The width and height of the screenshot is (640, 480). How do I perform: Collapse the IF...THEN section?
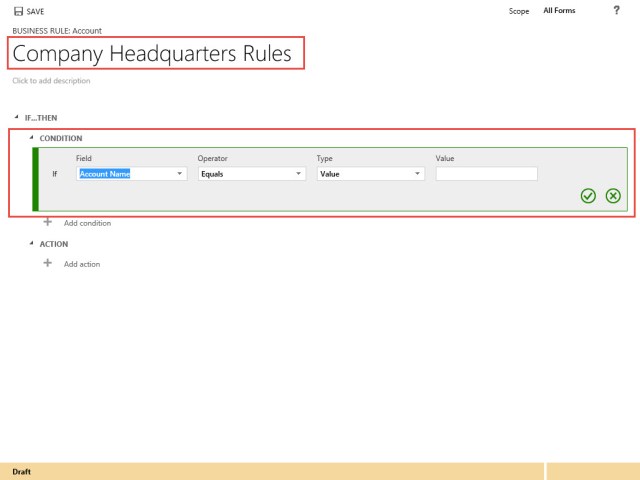coord(17,117)
